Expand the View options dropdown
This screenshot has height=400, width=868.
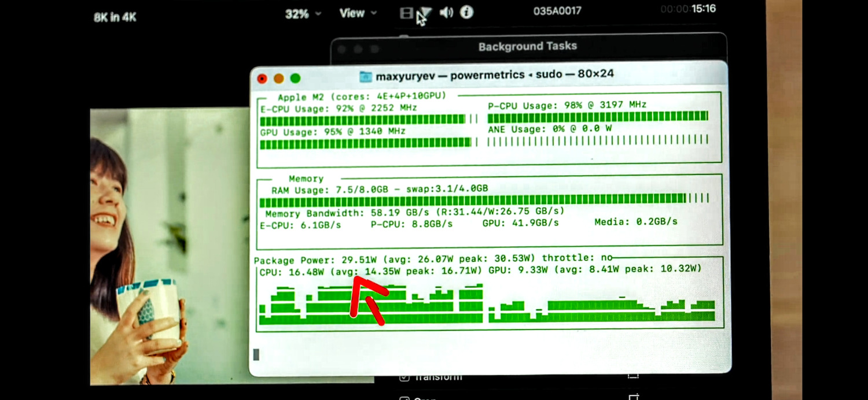(x=358, y=13)
